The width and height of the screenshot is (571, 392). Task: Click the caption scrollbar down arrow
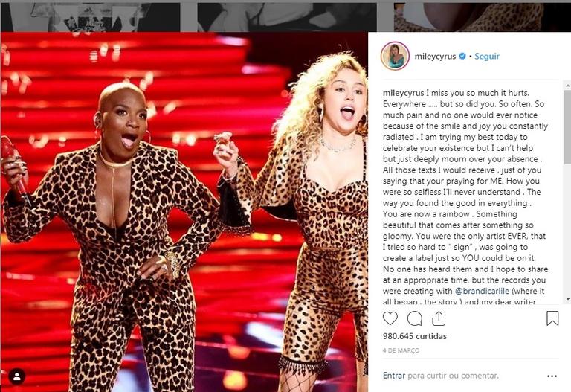point(568,299)
